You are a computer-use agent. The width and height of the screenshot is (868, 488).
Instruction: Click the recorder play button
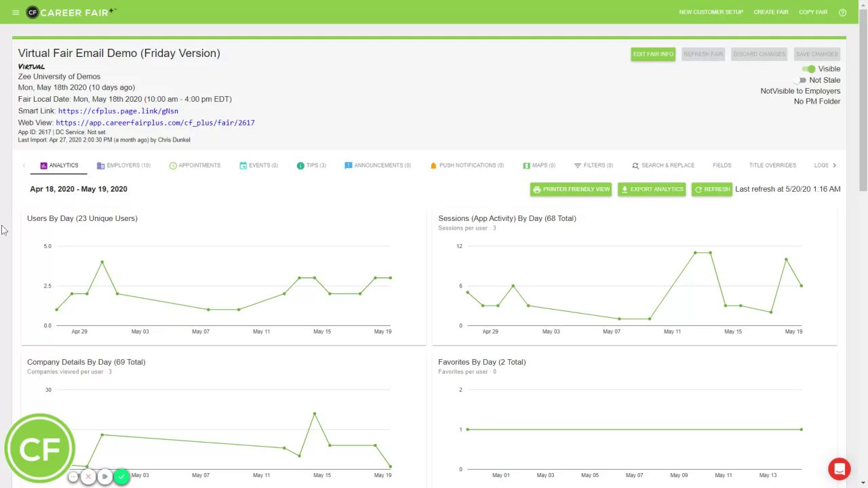coord(104,476)
